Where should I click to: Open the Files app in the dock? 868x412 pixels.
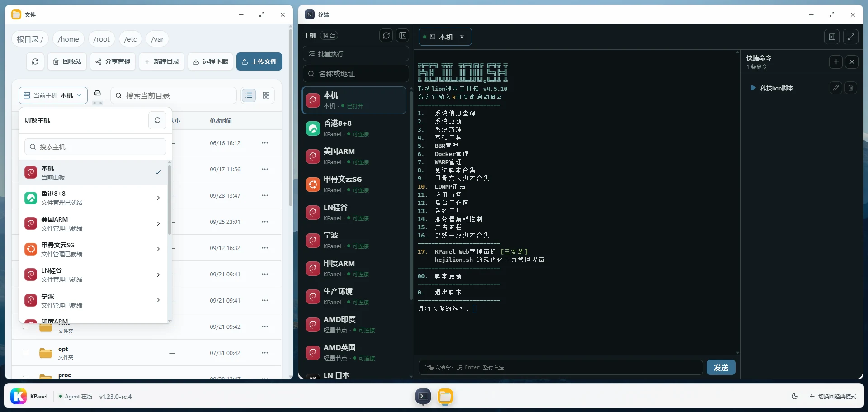[x=445, y=397]
